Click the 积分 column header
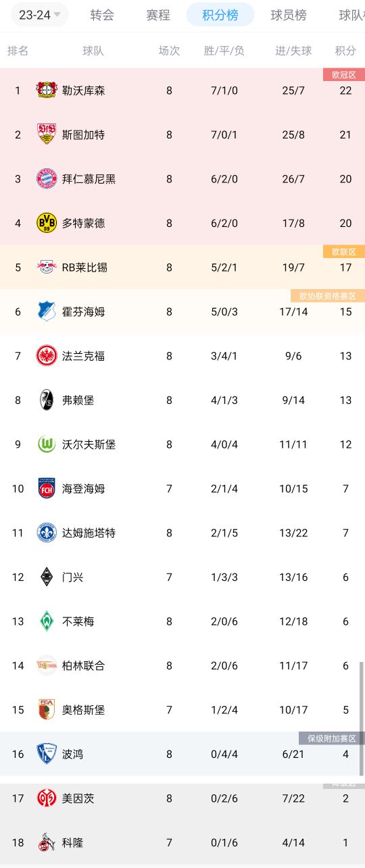This screenshot has height=868, width=365. (x=345, y=51)
